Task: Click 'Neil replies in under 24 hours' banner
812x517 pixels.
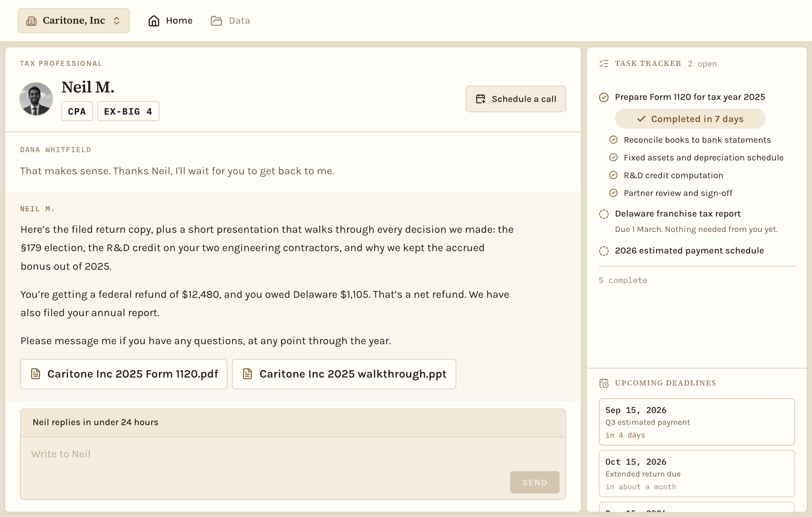Action: pyautogui.click(x=293, y=422)
